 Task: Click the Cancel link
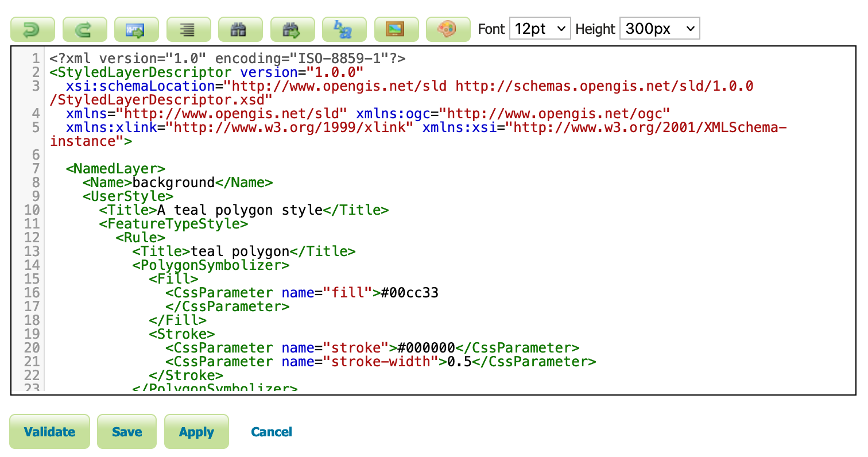pos(272,432)
